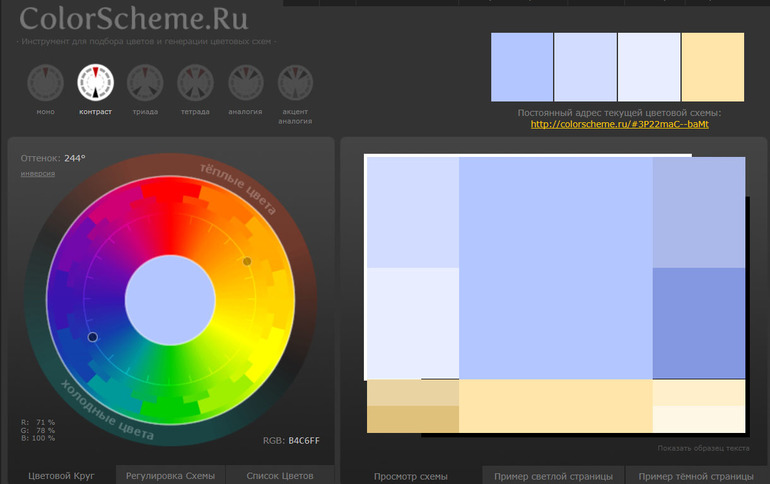
Task: Click the large beige preview block
Action: click(x=555, y=406)
